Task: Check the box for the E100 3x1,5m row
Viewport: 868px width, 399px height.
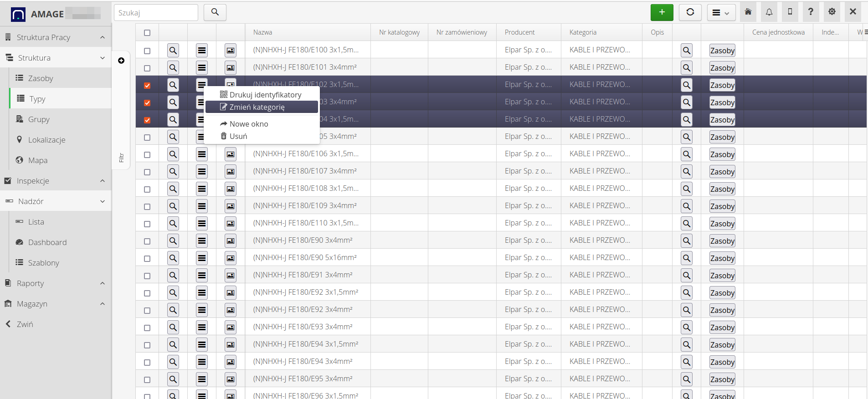Action: click(147, 51)
